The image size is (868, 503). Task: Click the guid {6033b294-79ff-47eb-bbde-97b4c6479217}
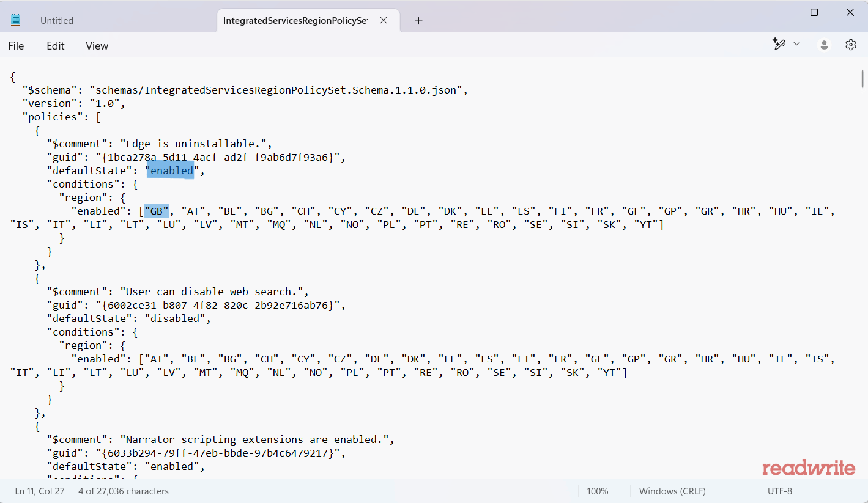[x=217, y=453]
